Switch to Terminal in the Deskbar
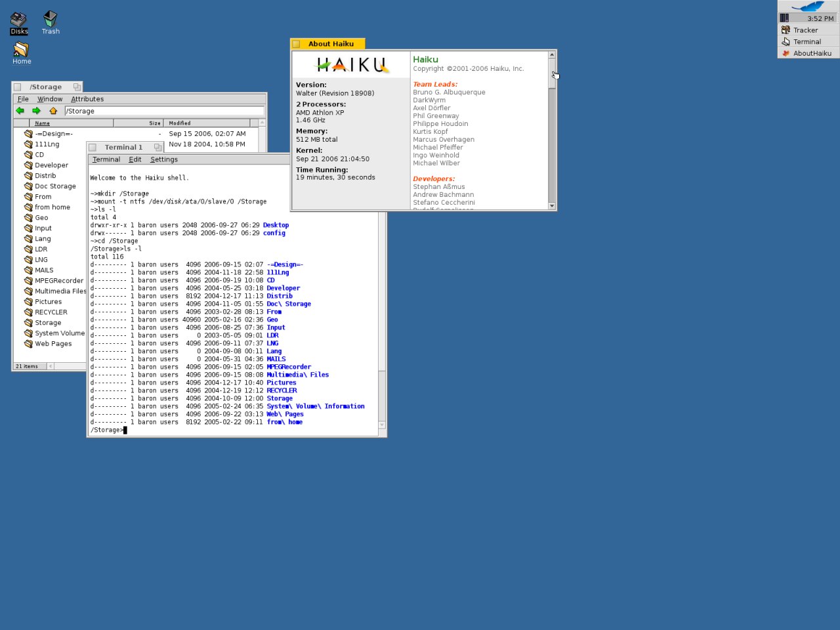Image resolution: width=840 pixels, height=630 pixels. click(808, 41)
